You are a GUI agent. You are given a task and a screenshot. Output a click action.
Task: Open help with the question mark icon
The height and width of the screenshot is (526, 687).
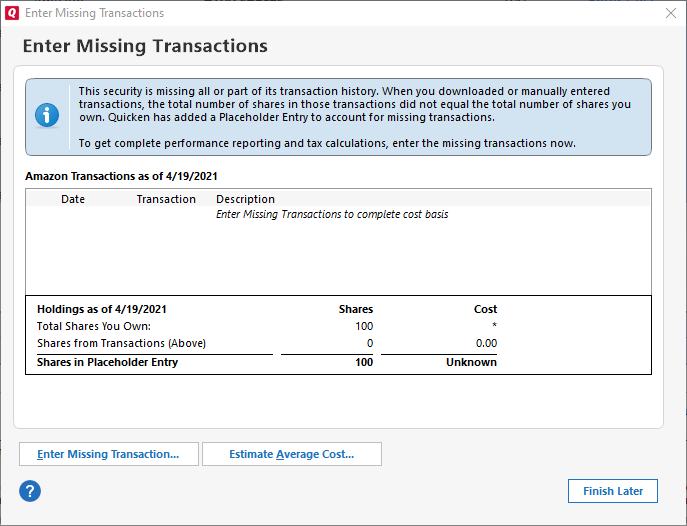[x=30, y=491]
